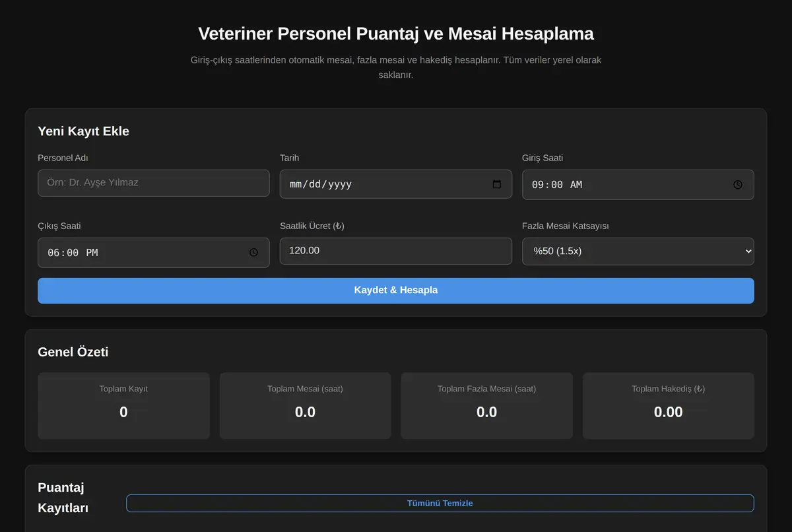Click the Tümünü Temizle button

coord(440,503)
